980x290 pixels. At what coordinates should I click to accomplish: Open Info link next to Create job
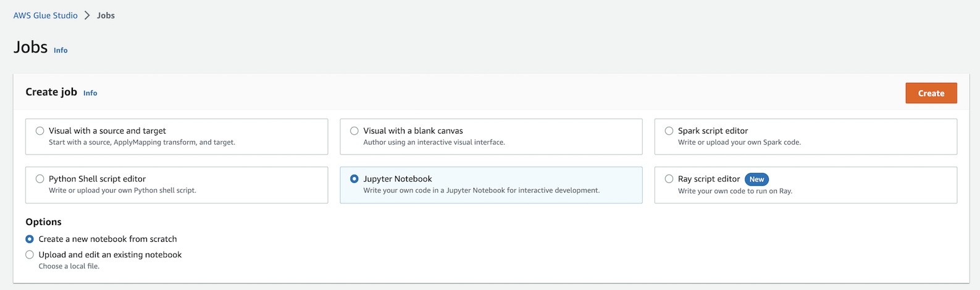coord(90,93)
